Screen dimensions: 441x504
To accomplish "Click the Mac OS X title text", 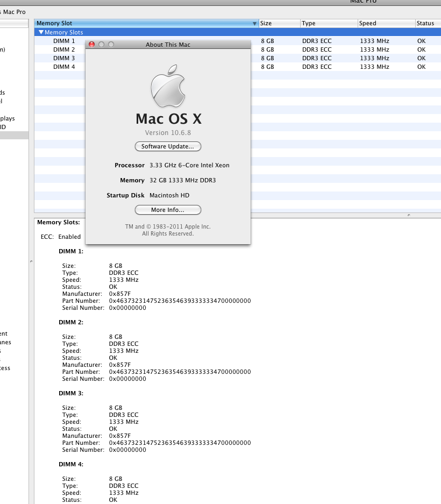I will 168,119.
